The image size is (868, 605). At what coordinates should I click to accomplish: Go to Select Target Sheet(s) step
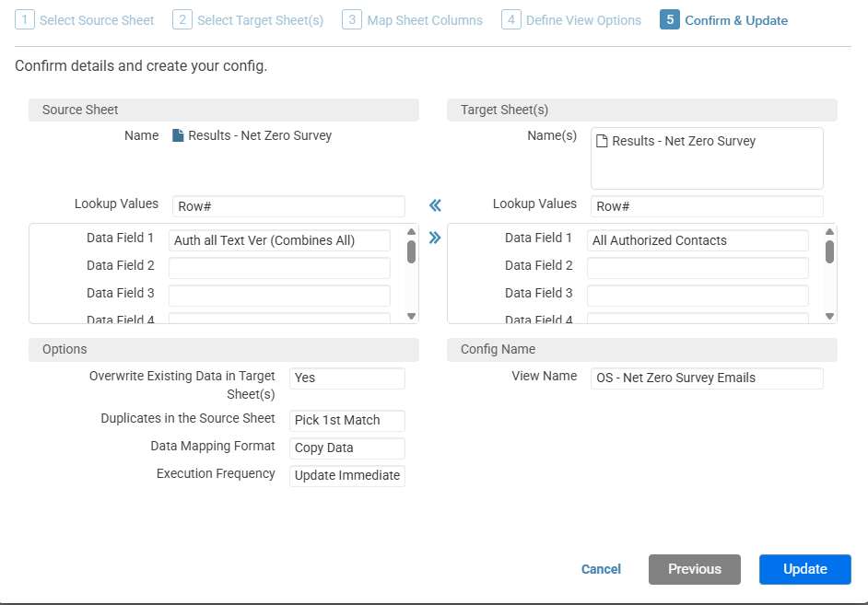point(248,20)
